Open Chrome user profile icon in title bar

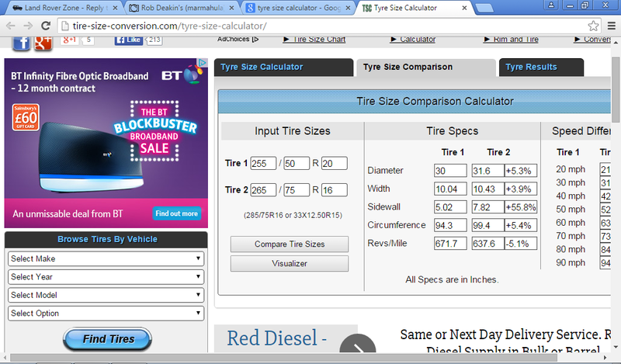click(551, 5)
